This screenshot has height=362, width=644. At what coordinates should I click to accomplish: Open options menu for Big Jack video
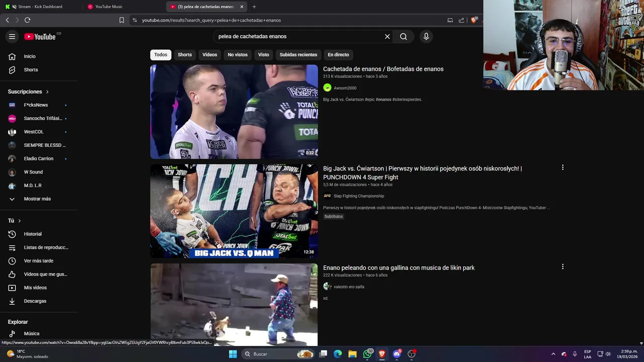click(562, 167)
